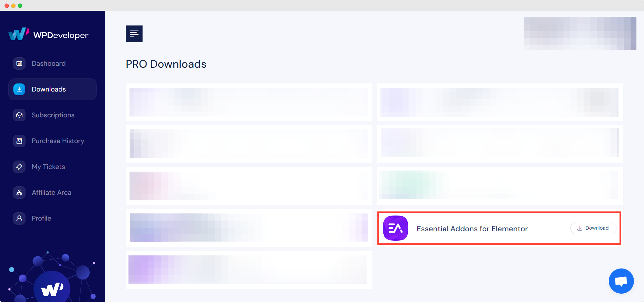Download Essential Addons for Elementor

593,228
